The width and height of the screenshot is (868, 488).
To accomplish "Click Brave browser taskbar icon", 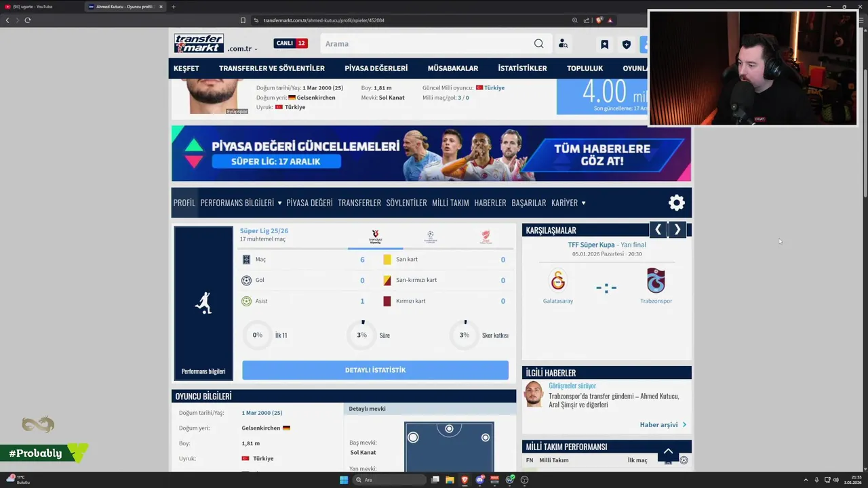I will (465, 480).
